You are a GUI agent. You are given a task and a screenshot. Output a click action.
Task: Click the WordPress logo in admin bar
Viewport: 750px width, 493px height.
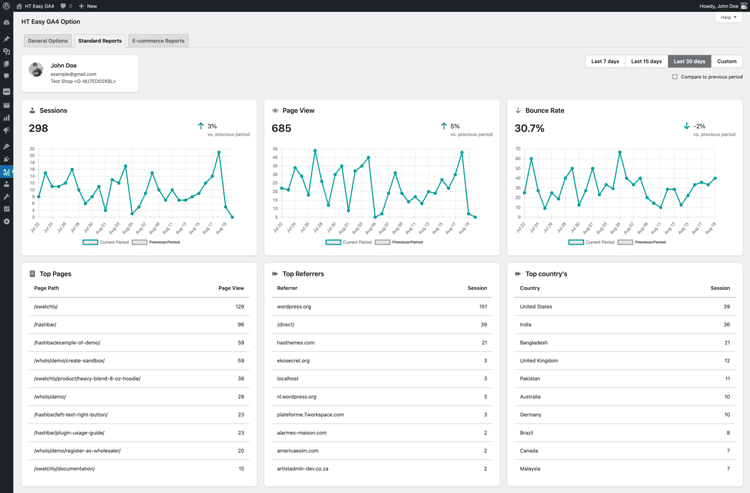(7, 6)
